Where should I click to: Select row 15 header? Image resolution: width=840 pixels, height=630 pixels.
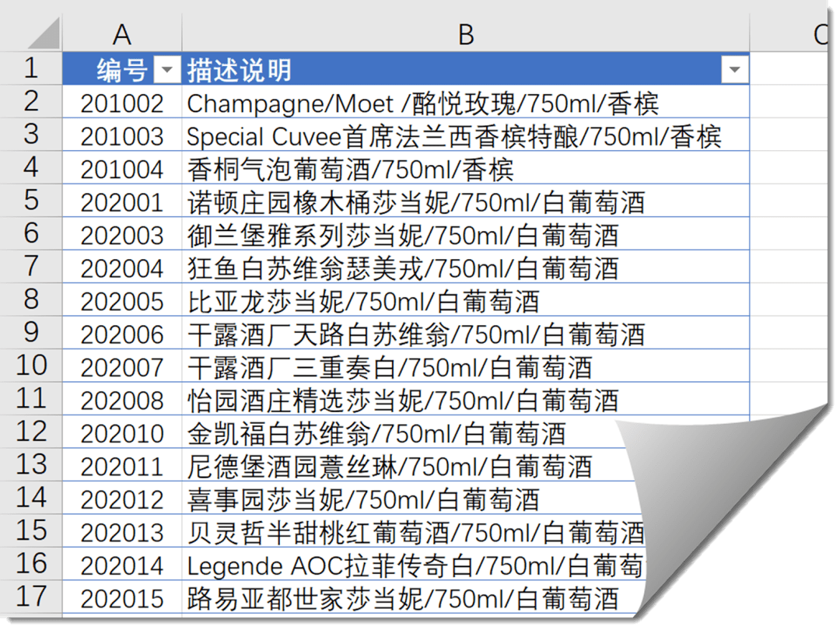(31, 531)
